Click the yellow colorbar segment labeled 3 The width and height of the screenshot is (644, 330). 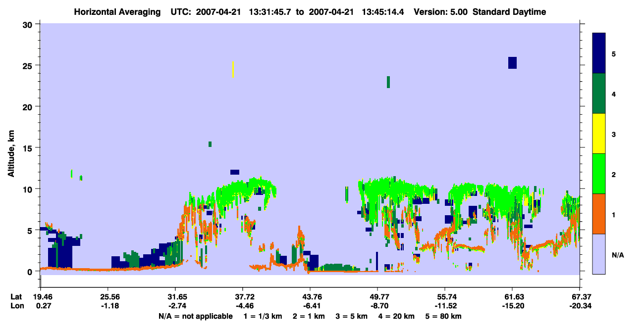point(599,134)
